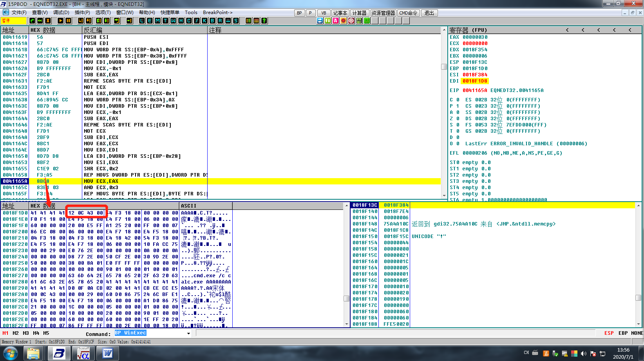This screenshot has height=361, width=644.
Task: Select ESP stack lock mode
Action: point(609,333)
